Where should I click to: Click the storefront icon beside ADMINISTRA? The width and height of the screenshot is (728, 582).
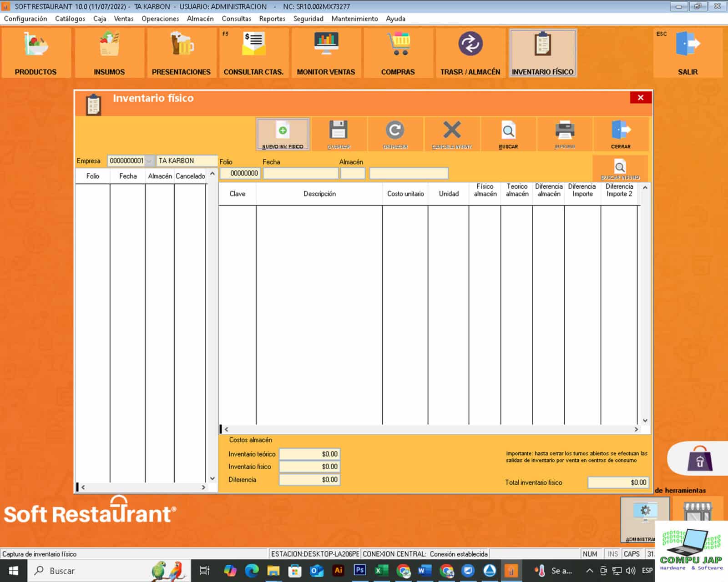(697, 512)
